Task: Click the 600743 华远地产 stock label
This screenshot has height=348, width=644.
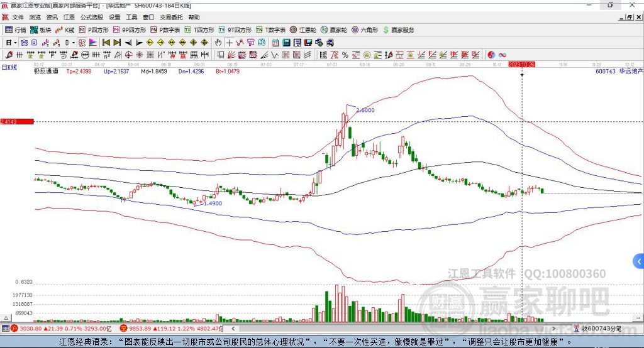Action: 619,71
